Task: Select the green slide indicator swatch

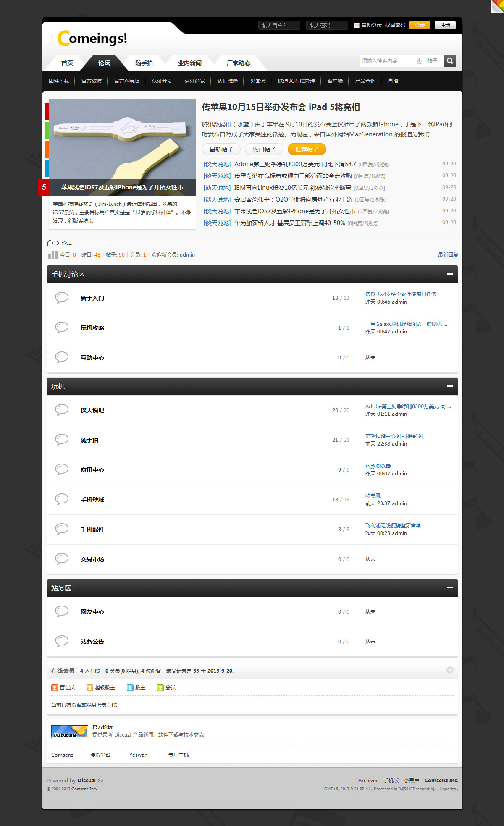Action: [47, 131]
